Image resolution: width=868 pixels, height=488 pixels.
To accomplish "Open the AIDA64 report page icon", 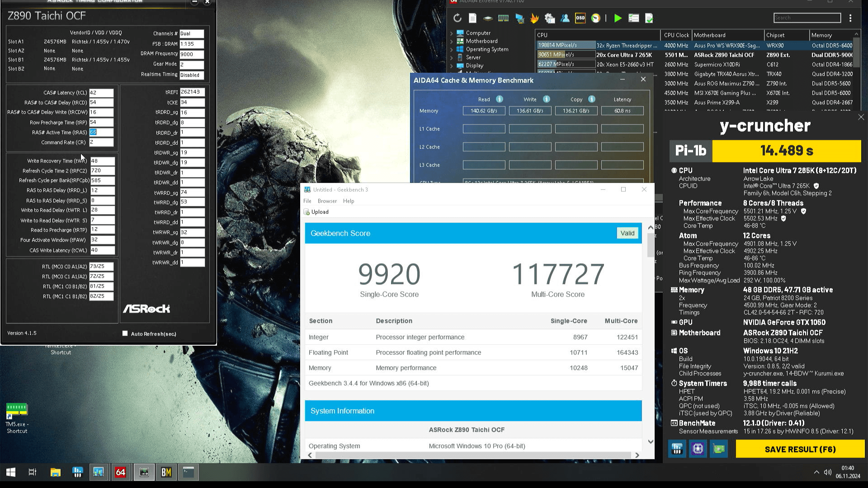I will point(472,18).
